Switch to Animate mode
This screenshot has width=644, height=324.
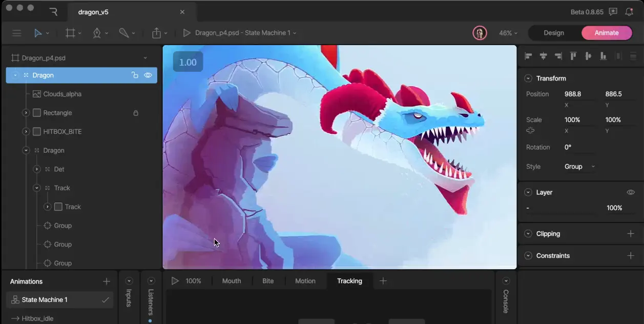coord(607,32)
